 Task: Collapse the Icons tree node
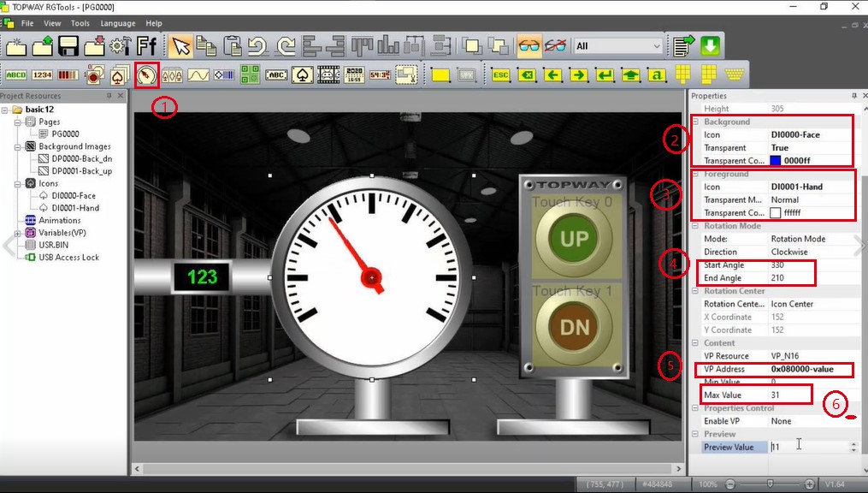(18, 183)
